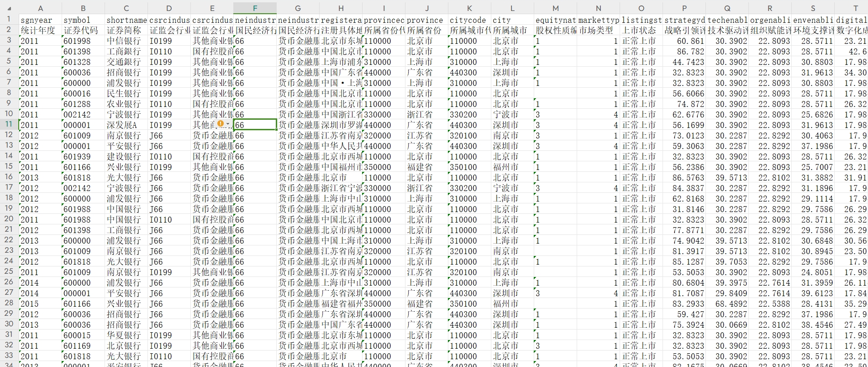Select the '兴业银行' cell in row 28
Viewport: 868px width, 367px height.
[x=126, y=303]
